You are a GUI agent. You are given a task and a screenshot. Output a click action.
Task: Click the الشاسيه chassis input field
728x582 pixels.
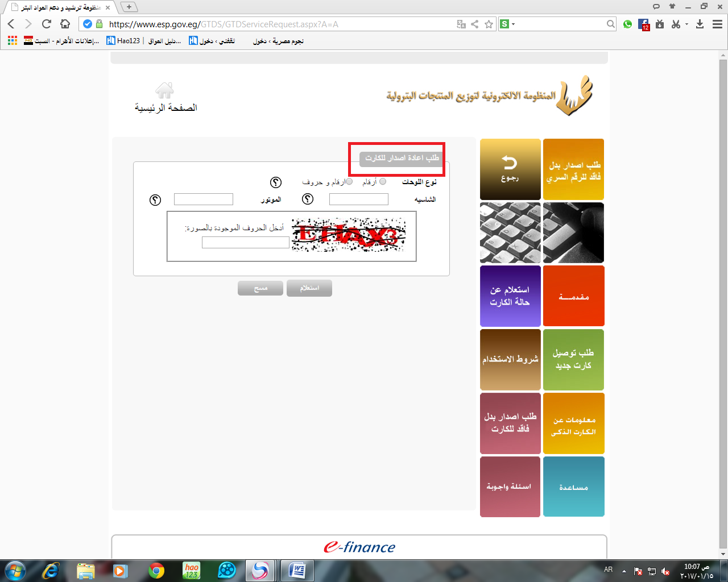point(359,199)
